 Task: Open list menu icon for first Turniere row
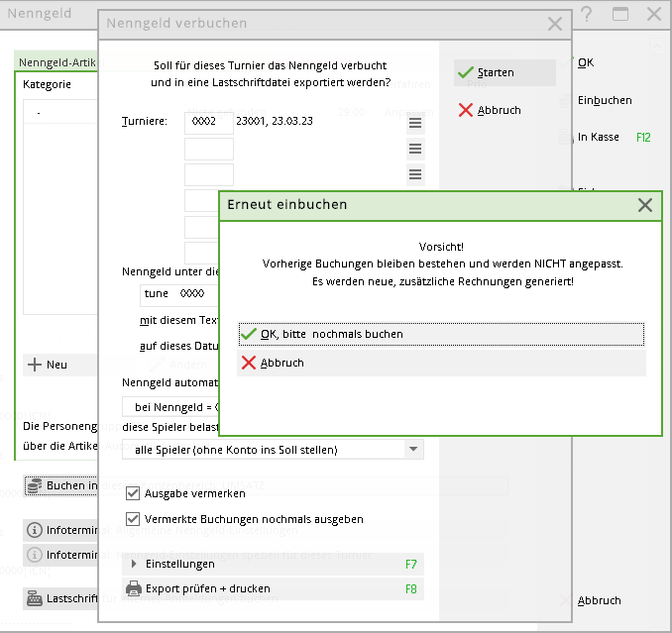pyautogui.click(x=415, y=123)
